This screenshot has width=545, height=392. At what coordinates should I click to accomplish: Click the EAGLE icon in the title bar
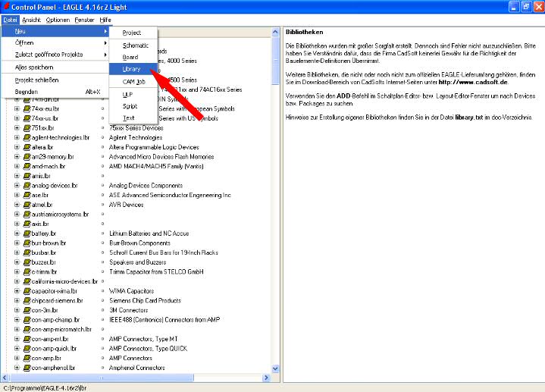pos(7,6)
